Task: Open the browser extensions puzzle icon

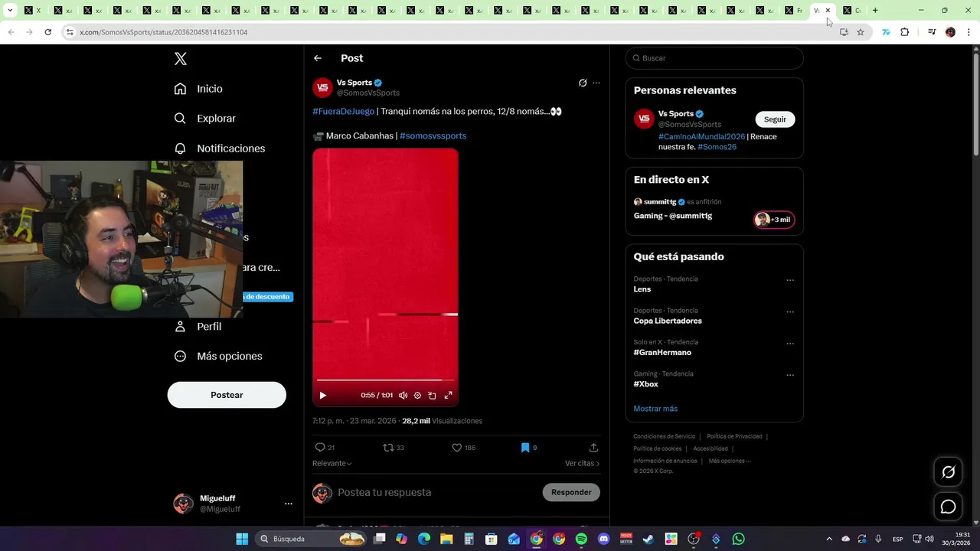Action: coord(905,32)
